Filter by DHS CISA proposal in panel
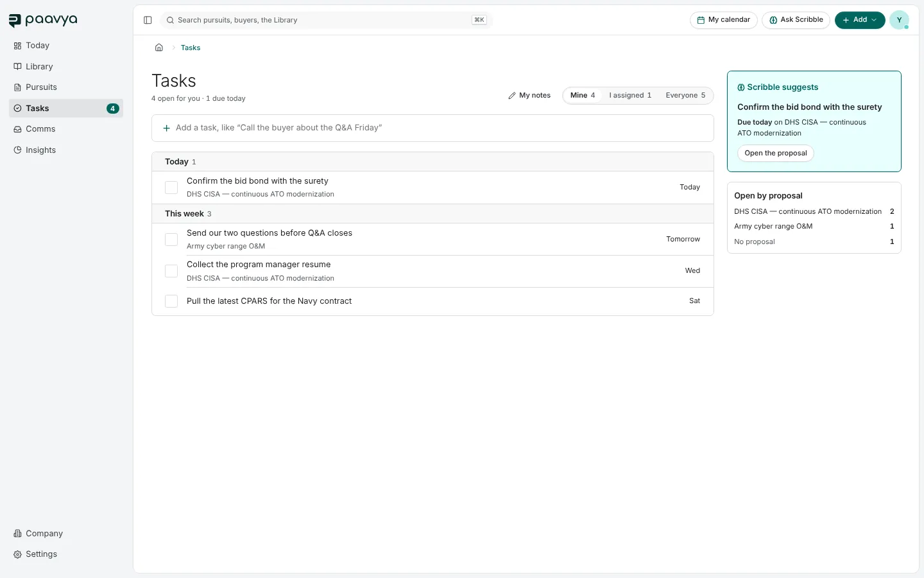924x578 pixels. pyautogui.click(x=814, y=211)
